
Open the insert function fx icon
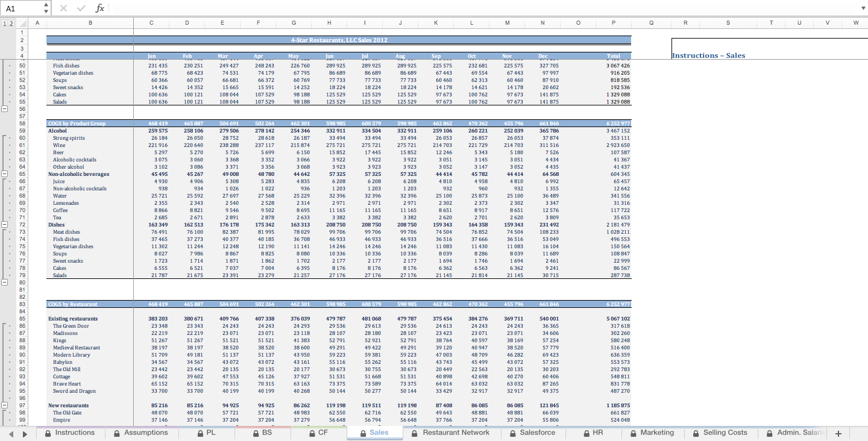coord(100,8)
